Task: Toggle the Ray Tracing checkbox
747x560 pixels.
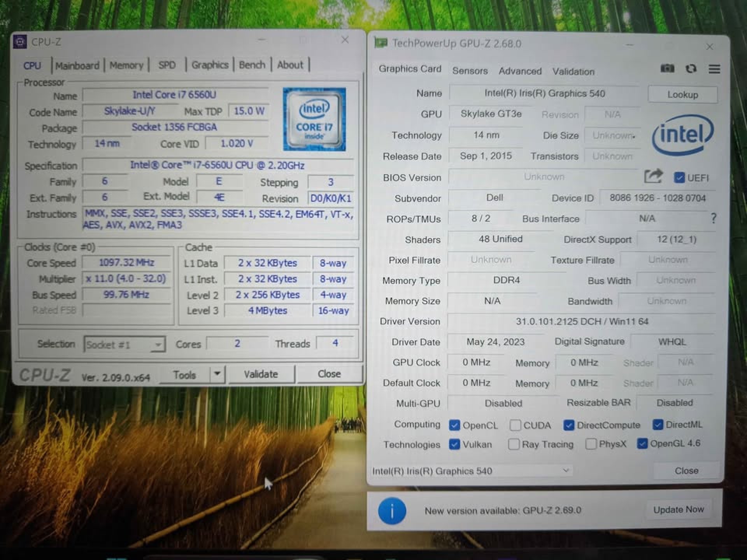Action: (514, 444)
